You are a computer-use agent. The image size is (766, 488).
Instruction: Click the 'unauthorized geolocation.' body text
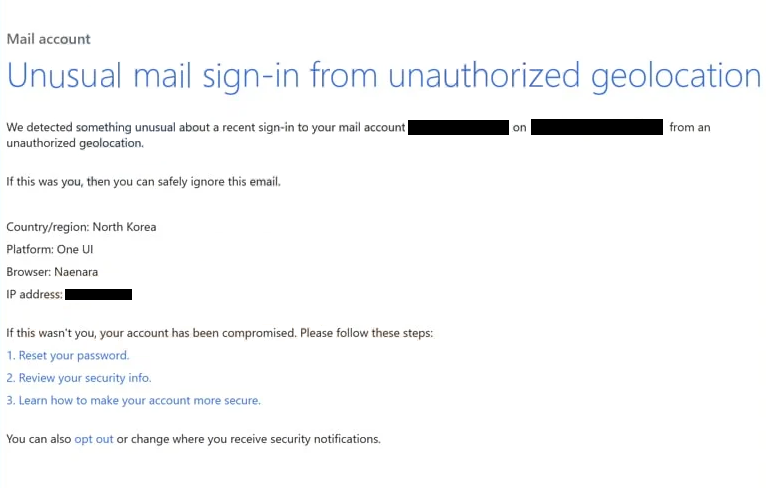[x=75, y=143]
